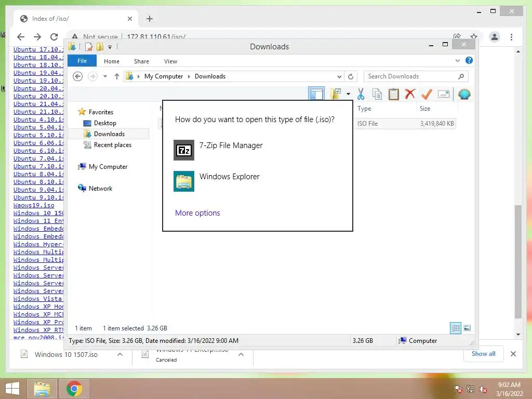Screen dimensions: 532x399
Task: Click the red X Delete icon
Action: click(410, 94)
